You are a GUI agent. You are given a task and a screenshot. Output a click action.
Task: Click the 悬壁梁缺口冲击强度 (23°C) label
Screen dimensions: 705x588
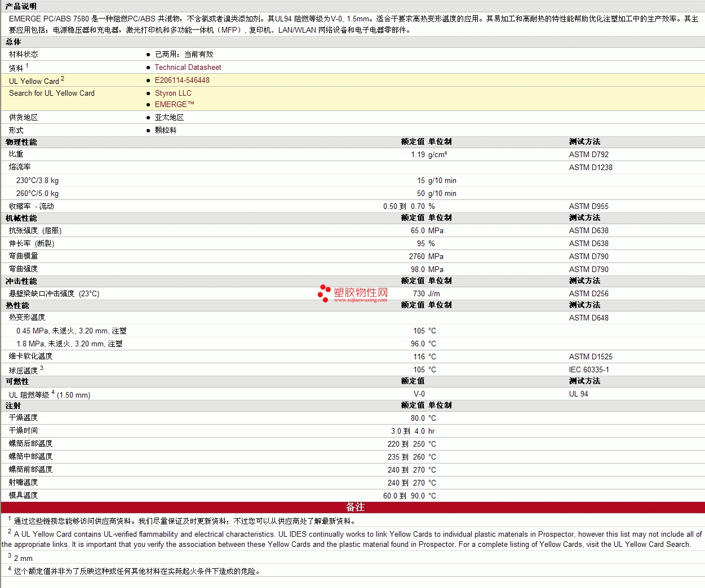coord(54,293)
